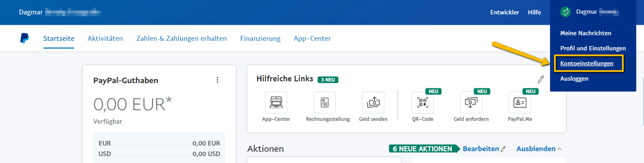Open PayPal-Guthaben three-dot options menu
This screenshot has height=163, width=644.
point(217,80)
